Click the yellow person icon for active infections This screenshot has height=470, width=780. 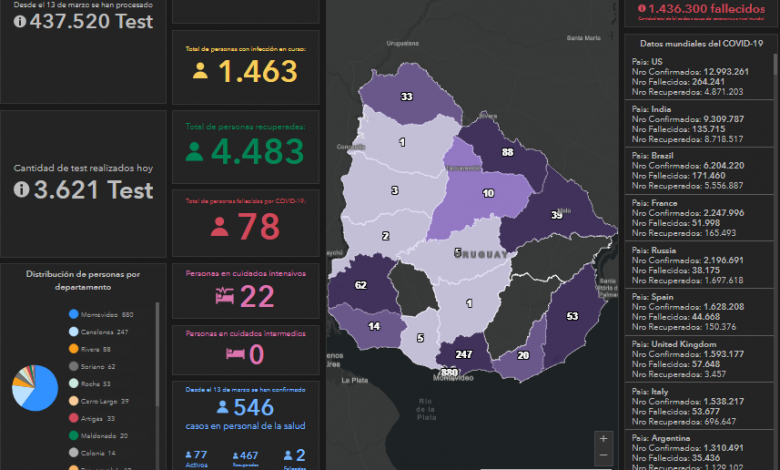point(201,72)
